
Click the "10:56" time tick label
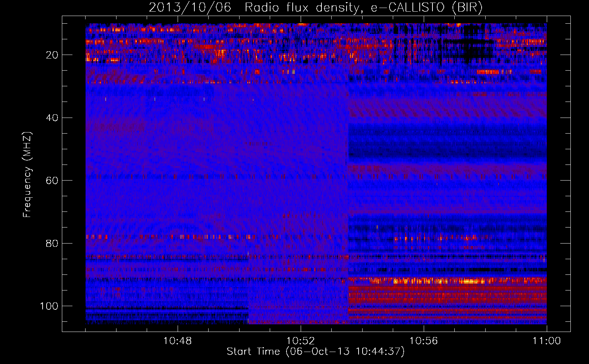tap(424, 341)
